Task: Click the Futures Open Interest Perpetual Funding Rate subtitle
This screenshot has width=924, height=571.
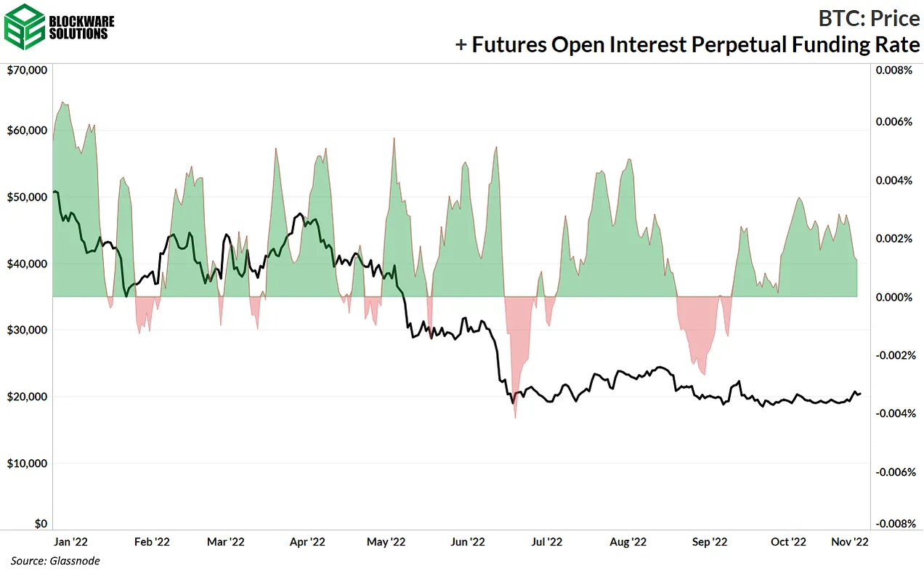Action: (687, 44)
